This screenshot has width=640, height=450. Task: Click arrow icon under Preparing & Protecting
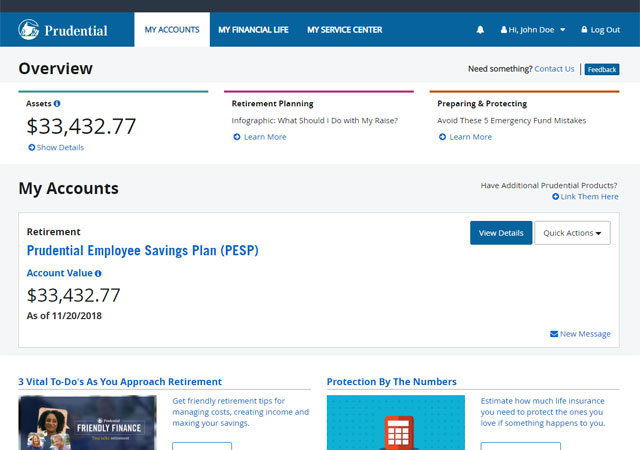[442, 137]
